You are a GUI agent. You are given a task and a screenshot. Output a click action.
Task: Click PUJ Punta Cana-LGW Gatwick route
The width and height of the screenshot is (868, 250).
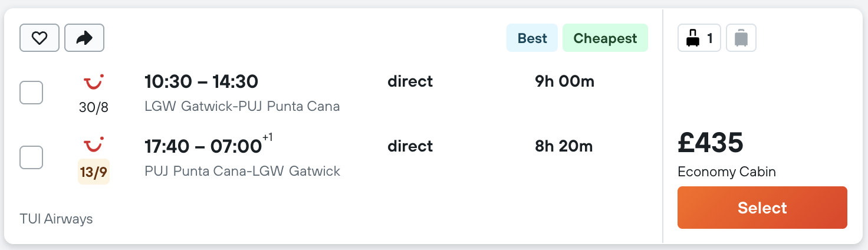tap(242, 172)
